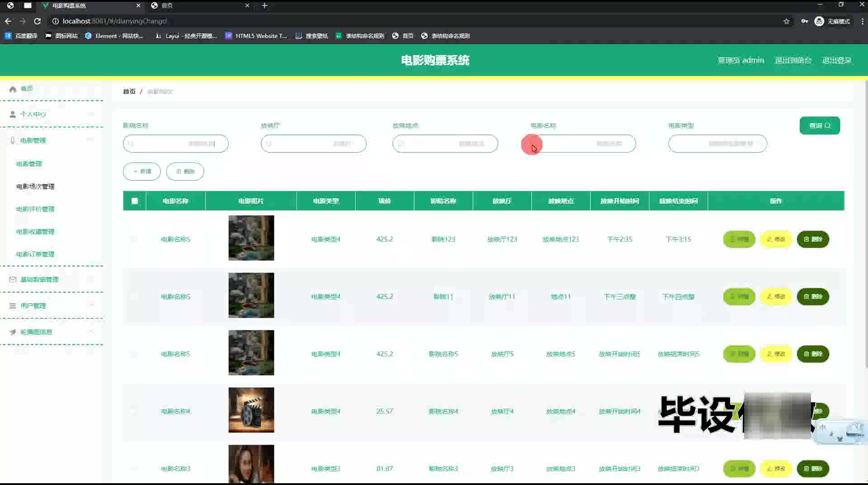Screen dimensions: 868x485
Task: Click the site info icon before localhost
Action: pyautogui.click(x=55, y=21)
